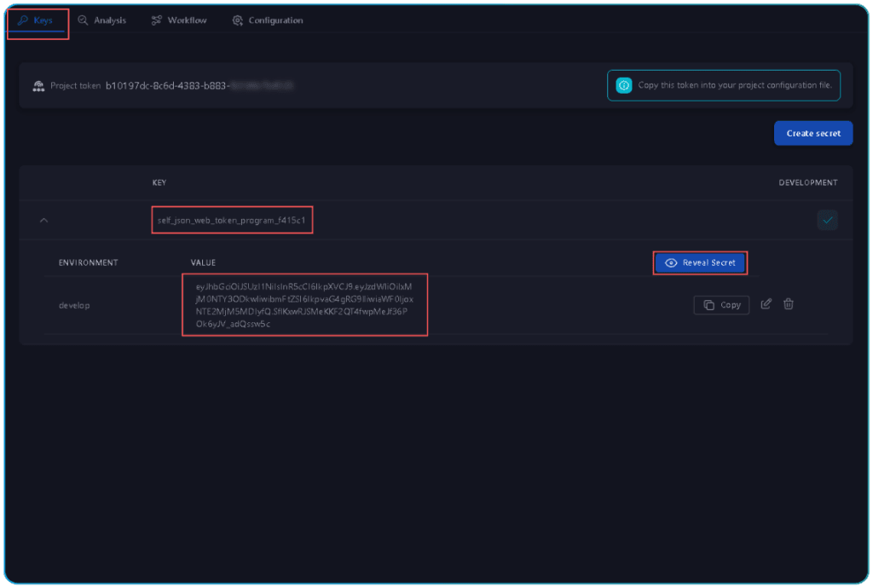Click the 'Copy this token' hint text
This screenshot has height=588, width=873.
point(735,86)
